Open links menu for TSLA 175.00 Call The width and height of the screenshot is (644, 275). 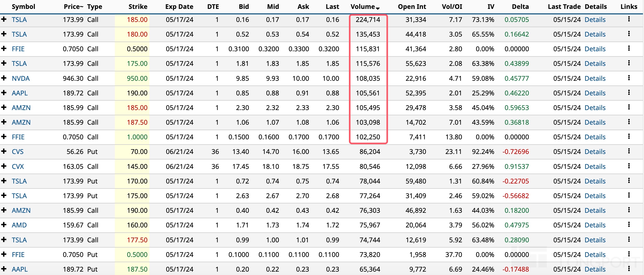tap(629, 63)
